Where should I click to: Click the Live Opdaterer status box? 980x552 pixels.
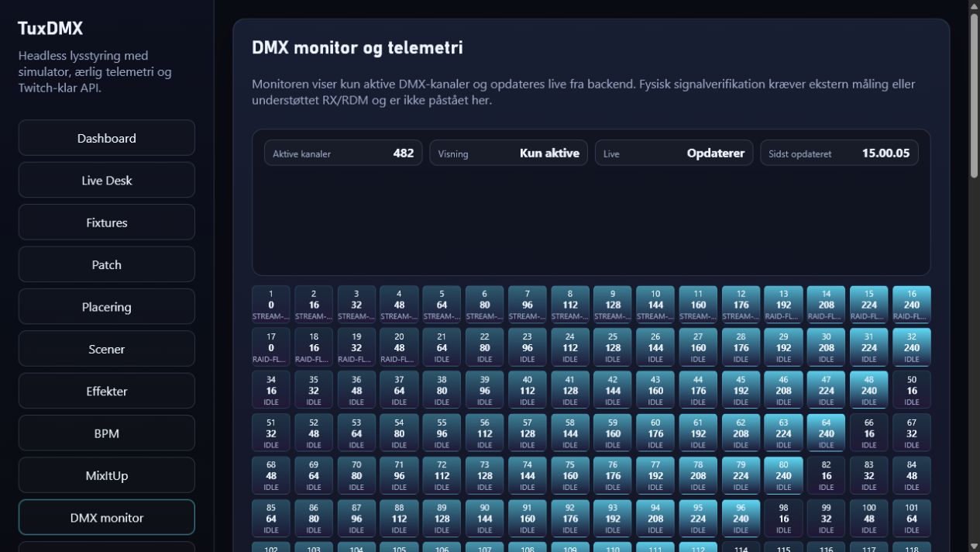[x=674, y=153]
